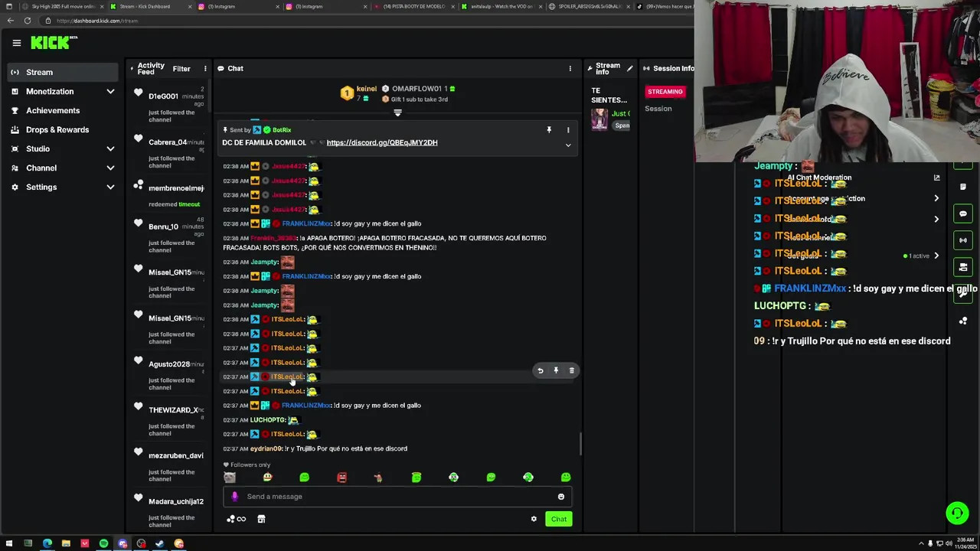Click Madara_uchija12 in the Activity Feed

[x=176, y=501]
